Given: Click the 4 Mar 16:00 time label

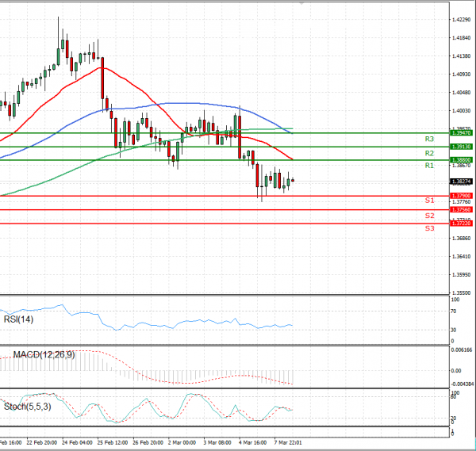Looking at the screenshot, I should 253,443.
